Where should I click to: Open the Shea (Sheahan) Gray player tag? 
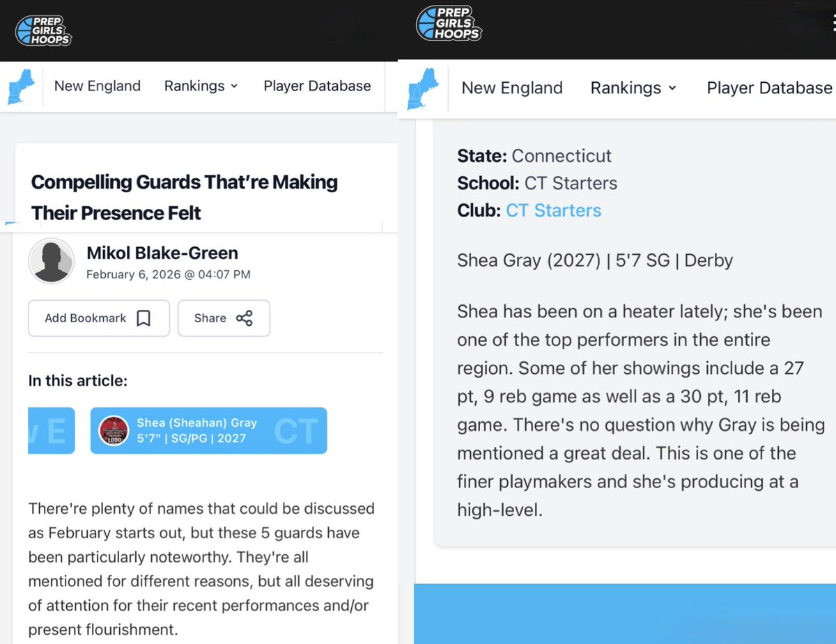[208, 430]
